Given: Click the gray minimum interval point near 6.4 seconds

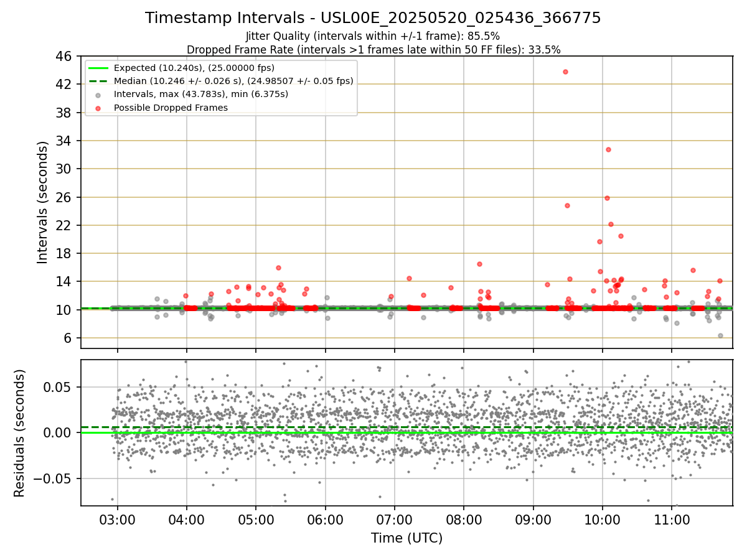Looking at the screenshot, I should pyautogui.click(x=720, y=335).
